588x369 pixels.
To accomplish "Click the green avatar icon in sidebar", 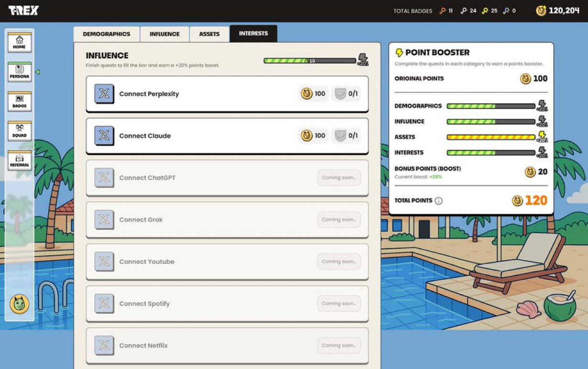I will (20, 304).
